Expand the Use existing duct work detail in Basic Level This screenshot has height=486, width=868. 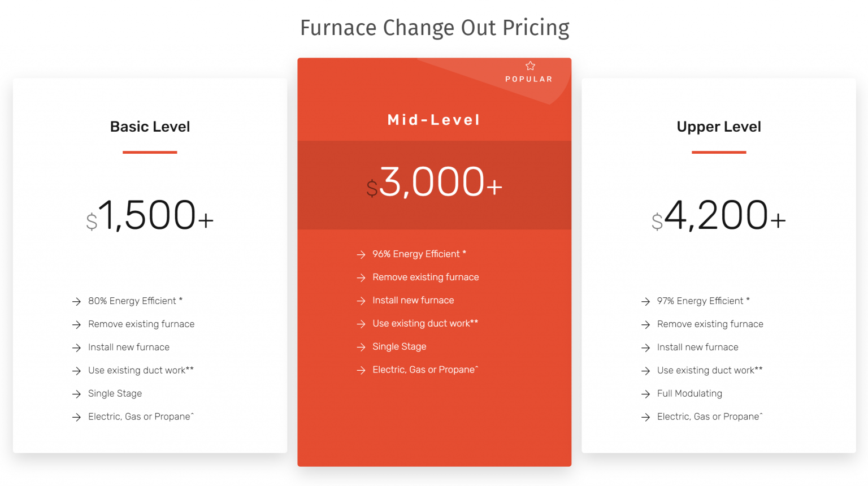141,370
